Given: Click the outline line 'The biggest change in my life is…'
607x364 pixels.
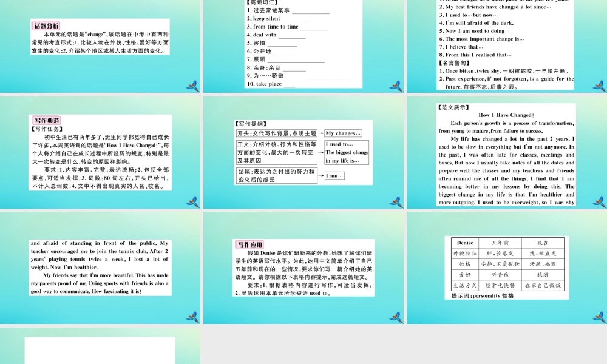Looking at the screenshot, I should [347, 157].
